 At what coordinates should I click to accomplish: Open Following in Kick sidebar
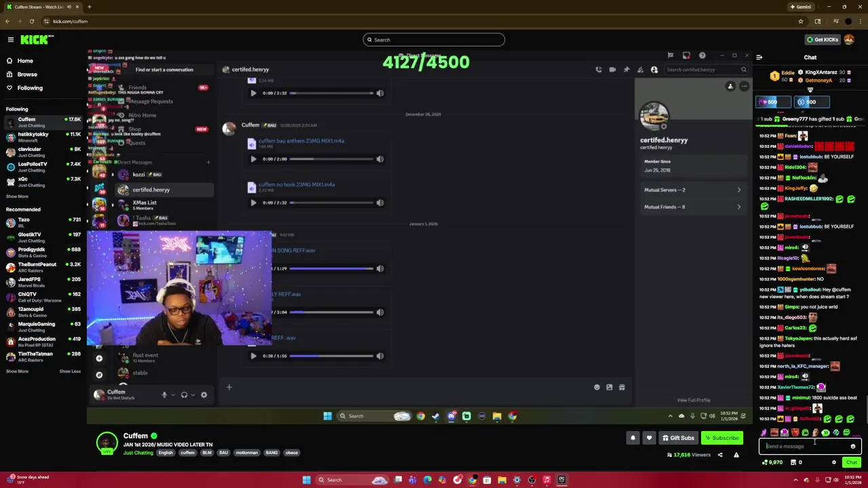[x=30, y=88]
